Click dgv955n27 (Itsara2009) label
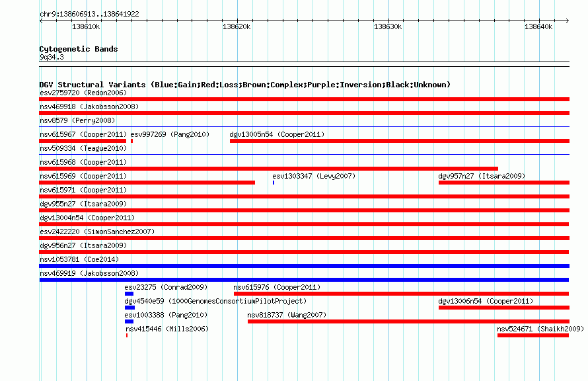The width and height of the screenshot is (588, 381). 83,204
